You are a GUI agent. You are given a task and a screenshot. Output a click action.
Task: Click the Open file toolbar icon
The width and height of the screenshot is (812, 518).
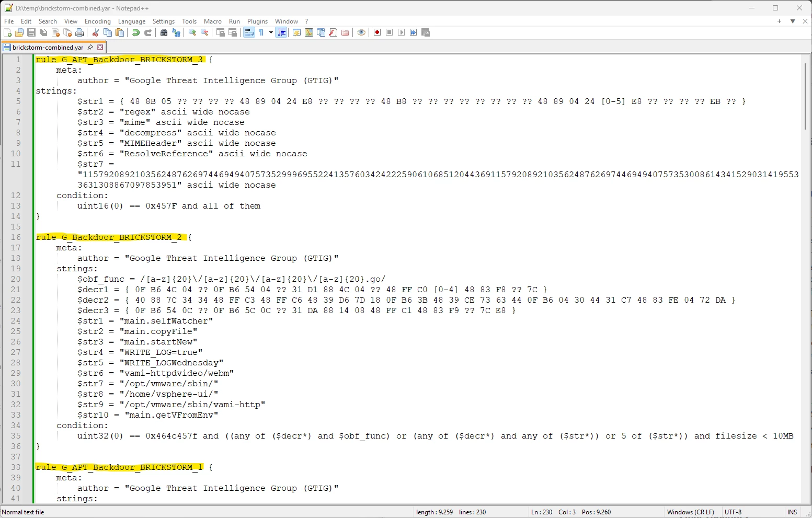click(x=19, y=32)
